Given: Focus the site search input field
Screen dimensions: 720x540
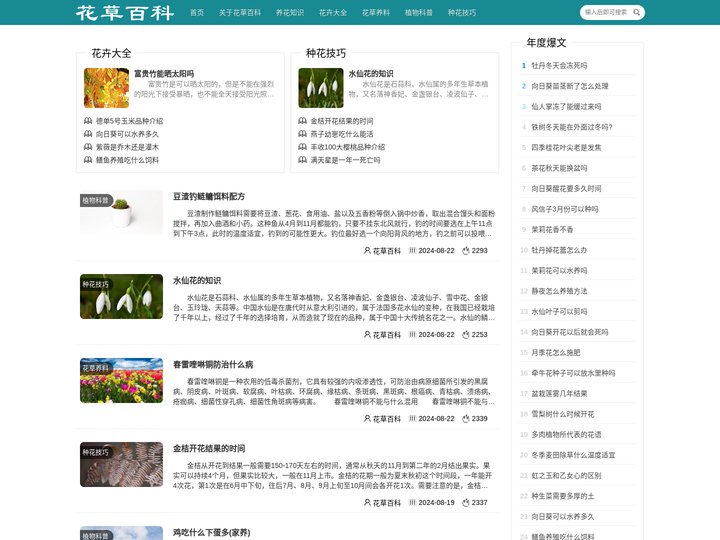Looking at the screenshot, I should [x=607, y=12].
